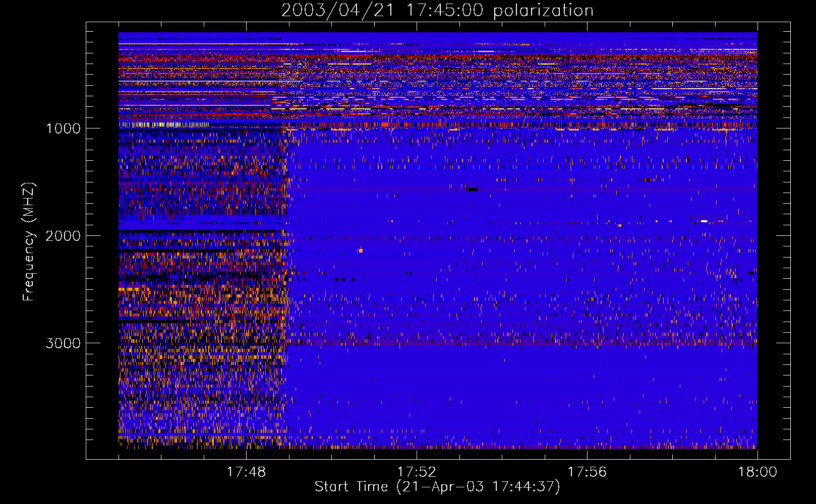The width and height of the screenshot is (816, 504).
Task: Click the 17:52 time tick label
Action: coord(417,472)
